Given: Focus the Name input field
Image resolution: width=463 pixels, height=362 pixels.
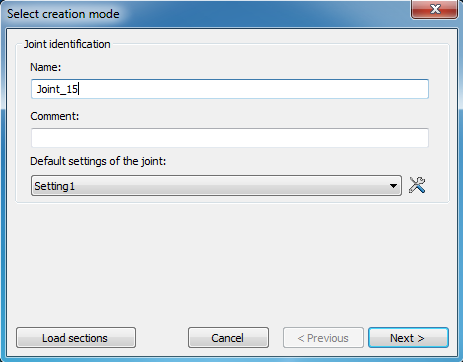Looking at the screenshot, I should (x=230, y=89).
